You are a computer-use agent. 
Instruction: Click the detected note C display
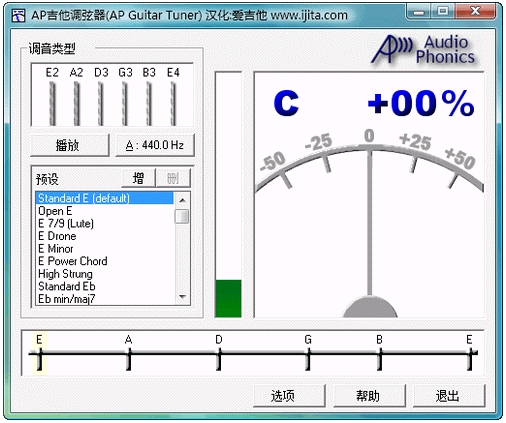point(286,103)
